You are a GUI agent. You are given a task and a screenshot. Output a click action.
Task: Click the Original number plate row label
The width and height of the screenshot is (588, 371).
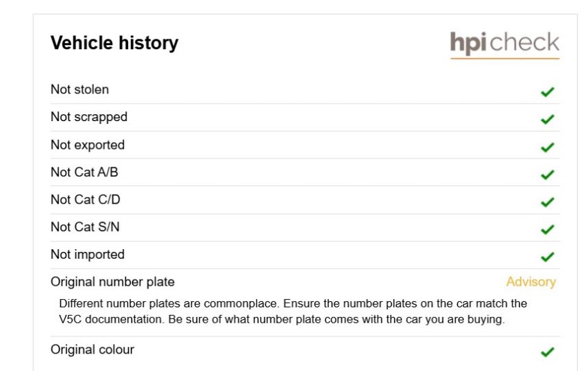[113, 282]
